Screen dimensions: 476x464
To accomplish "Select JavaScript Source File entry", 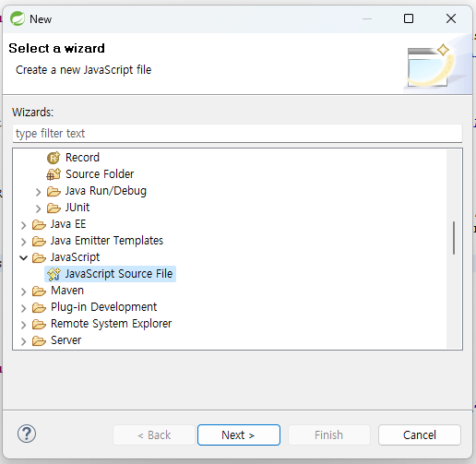I will pyautogui.click(x=119, y=274).
